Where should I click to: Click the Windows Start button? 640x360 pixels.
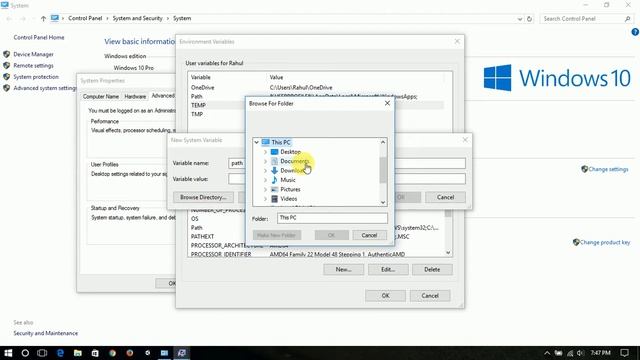(8, 353)
